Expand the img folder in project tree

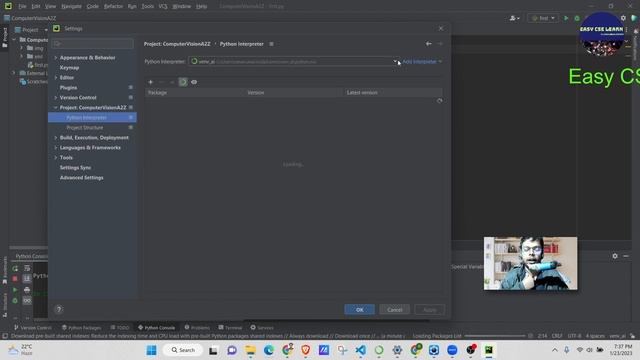click(x=22, y=48)
